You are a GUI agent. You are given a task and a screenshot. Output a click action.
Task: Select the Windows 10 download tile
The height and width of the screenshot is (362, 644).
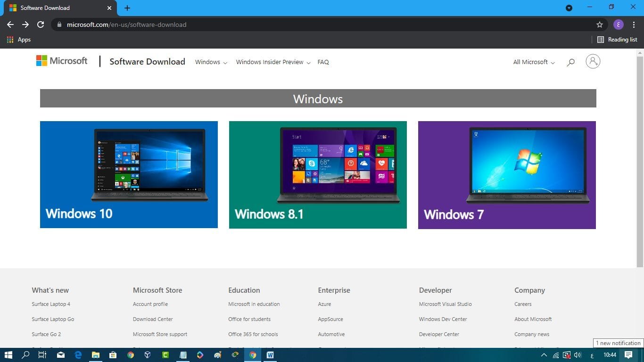click(x=129, y=174)
